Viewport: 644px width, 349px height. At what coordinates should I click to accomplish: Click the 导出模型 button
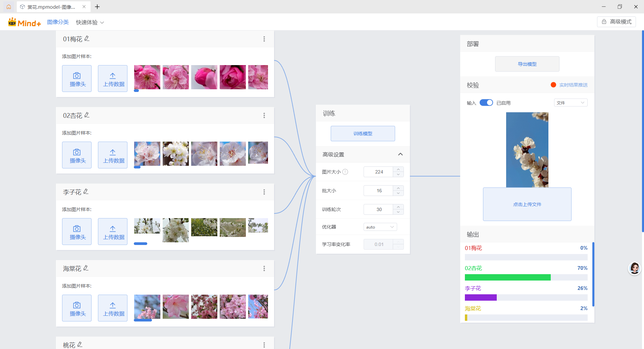tap(527, 64)
